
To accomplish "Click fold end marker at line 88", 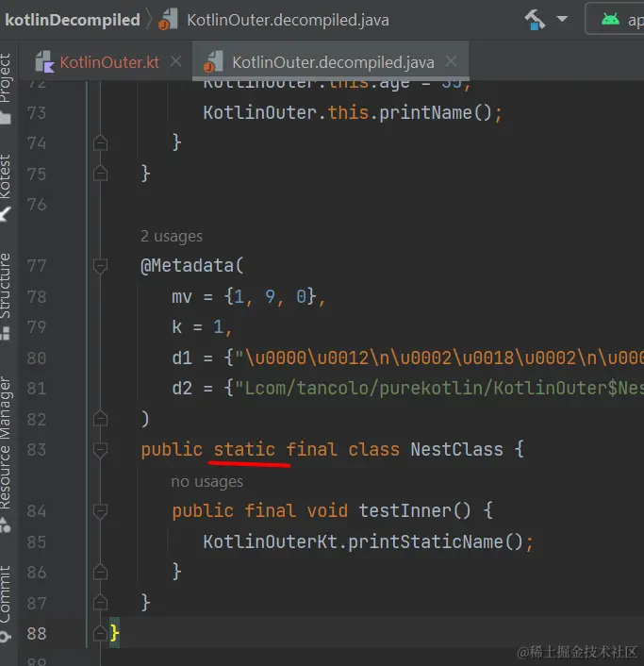I will [x=100, y=633].
